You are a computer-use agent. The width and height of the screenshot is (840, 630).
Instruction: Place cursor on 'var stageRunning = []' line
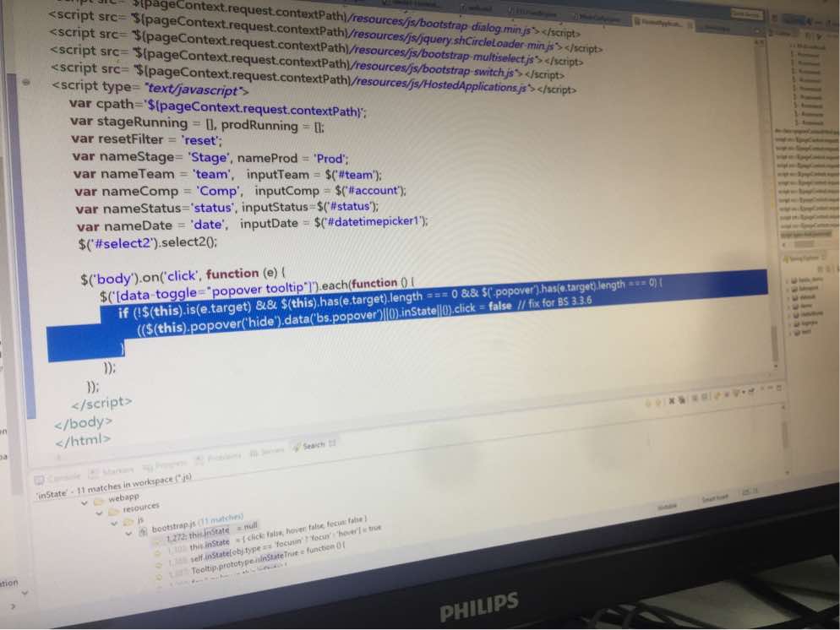tap(197, 124)
